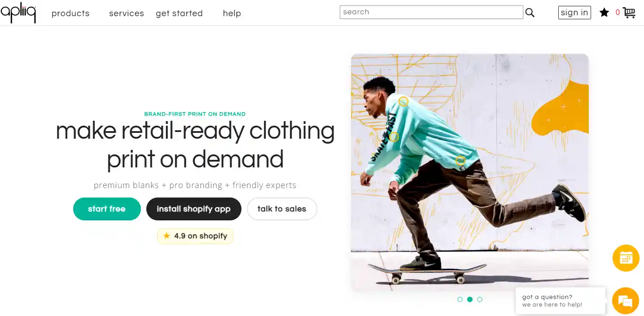Open the help menu

tap(232, 13)
